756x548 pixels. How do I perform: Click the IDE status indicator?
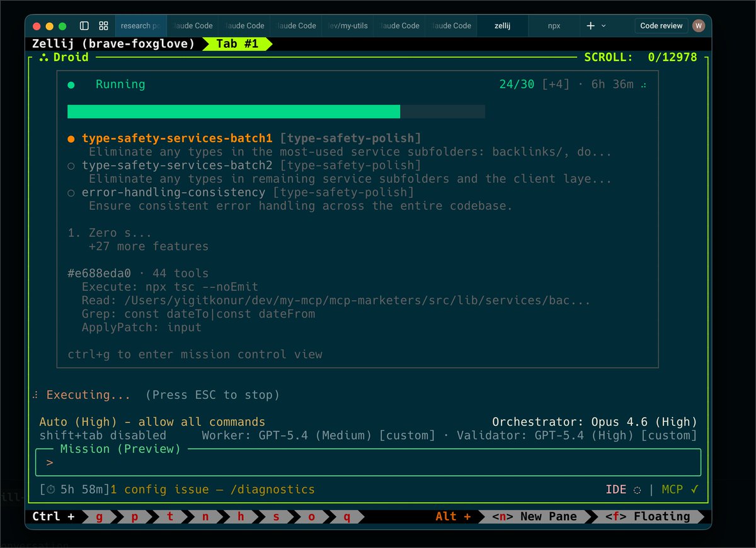pos(623,489)
